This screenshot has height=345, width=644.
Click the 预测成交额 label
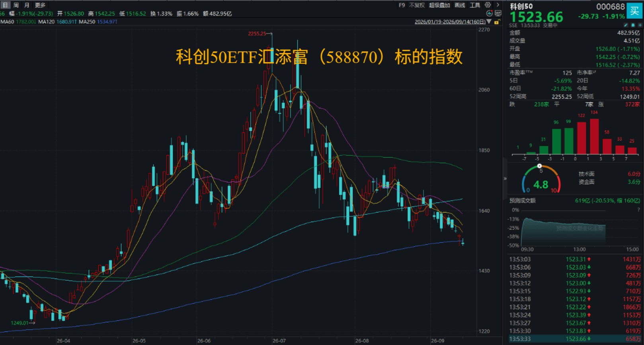(522, 201)
